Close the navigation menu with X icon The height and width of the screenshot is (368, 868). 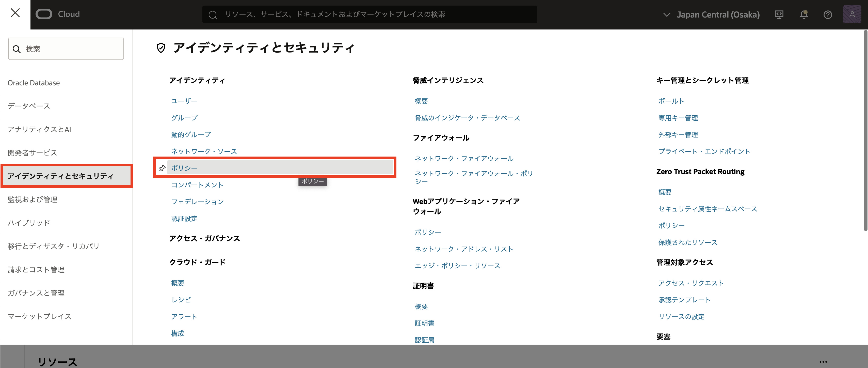coord(15,13)
